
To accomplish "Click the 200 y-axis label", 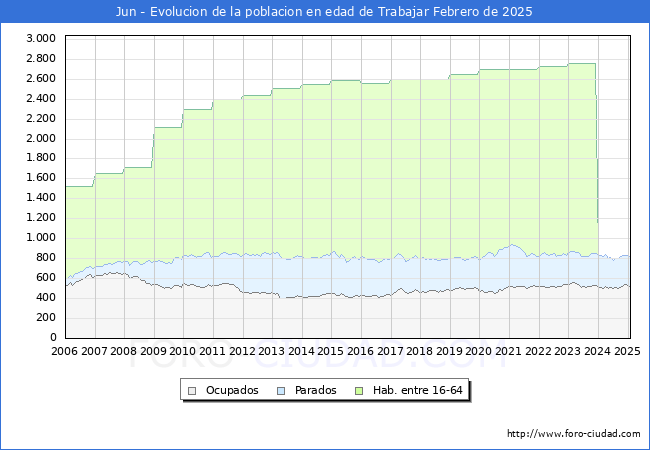I will [x=46, y=317].
